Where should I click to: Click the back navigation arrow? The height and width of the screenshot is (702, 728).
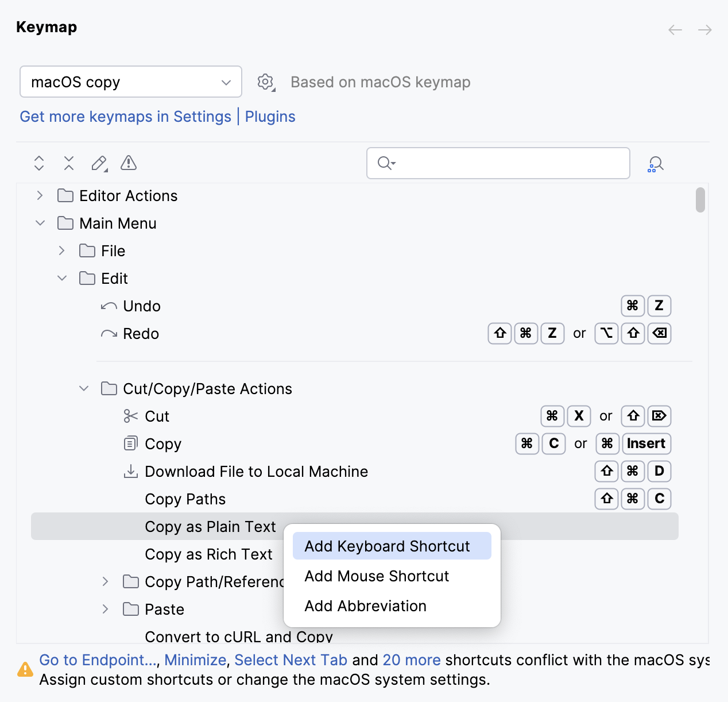click(675, 30)
